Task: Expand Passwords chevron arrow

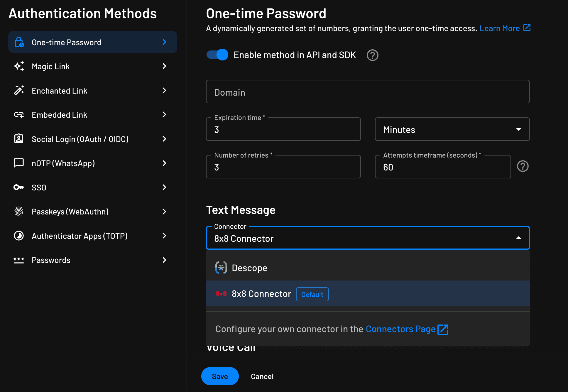Action: [164, 260]
